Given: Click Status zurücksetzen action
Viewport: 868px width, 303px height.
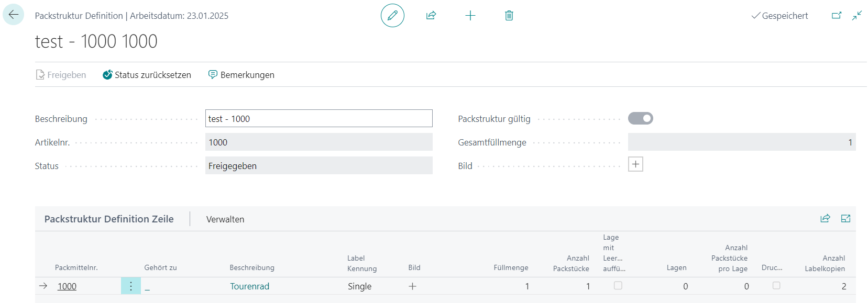Looking at the screenshot, I should point(147,75).
